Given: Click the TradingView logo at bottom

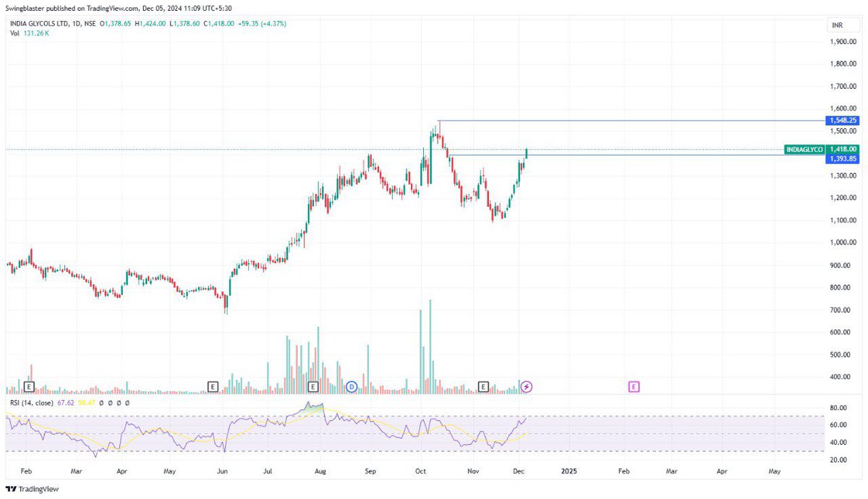Looking at the screenshot, I should click(x=32, y=489).
